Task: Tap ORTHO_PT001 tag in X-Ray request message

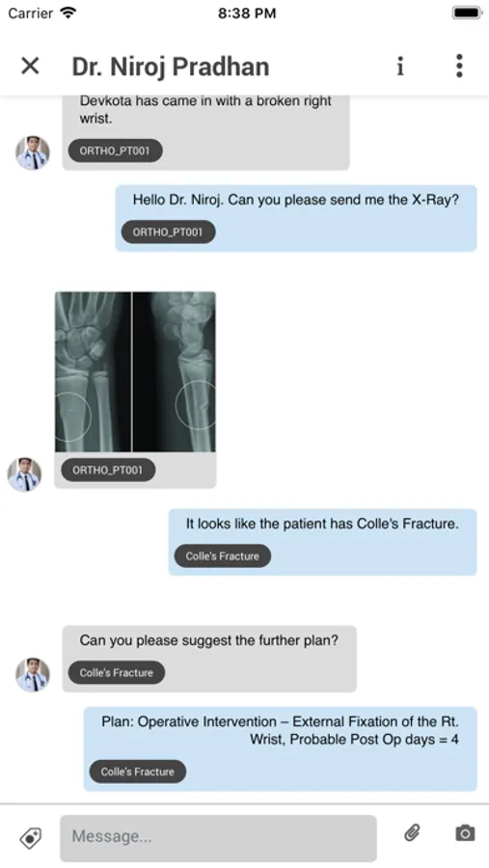Action: [x=168, y=231]
